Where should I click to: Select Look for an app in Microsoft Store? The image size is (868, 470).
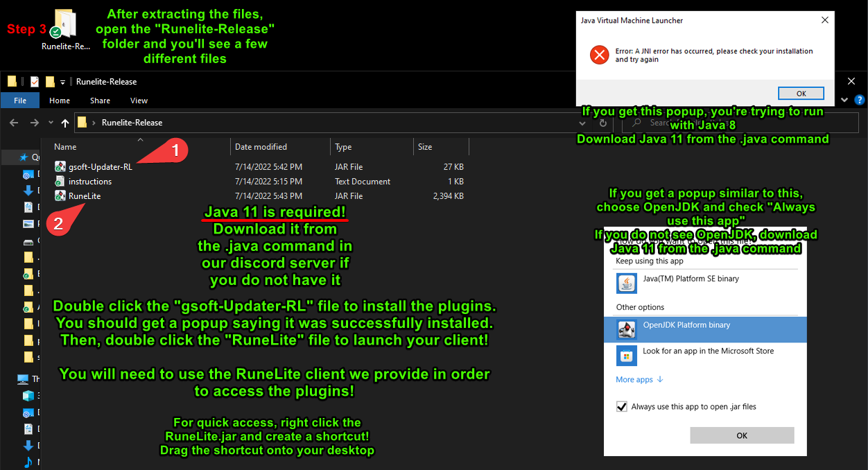pyautogui.click(x=705, y=356)
